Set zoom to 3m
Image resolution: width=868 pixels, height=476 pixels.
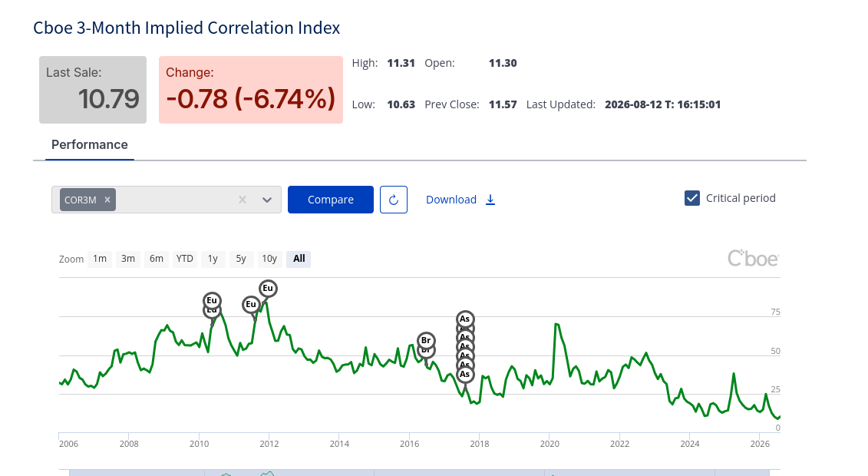tap(128, 259)
